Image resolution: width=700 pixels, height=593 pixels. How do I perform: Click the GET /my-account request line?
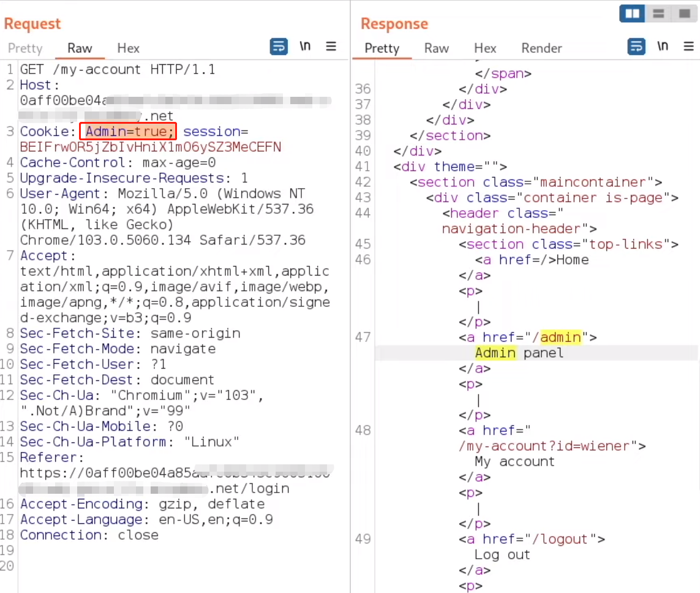pyautogui.click(x=117, y=69)
